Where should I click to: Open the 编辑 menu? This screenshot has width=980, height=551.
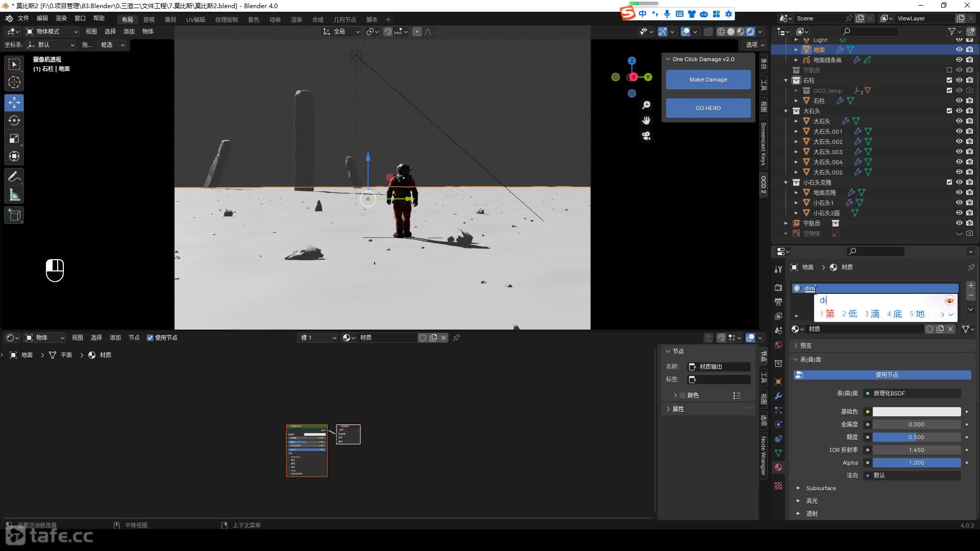(42, 18)
